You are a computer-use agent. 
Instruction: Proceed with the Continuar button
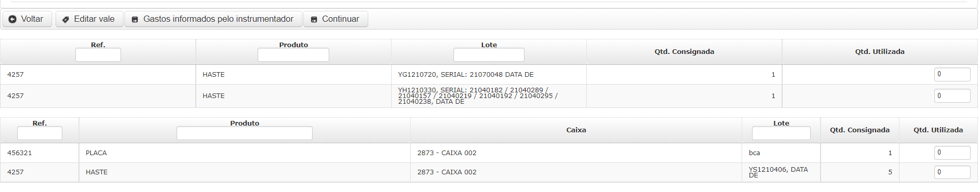(335, 19)
